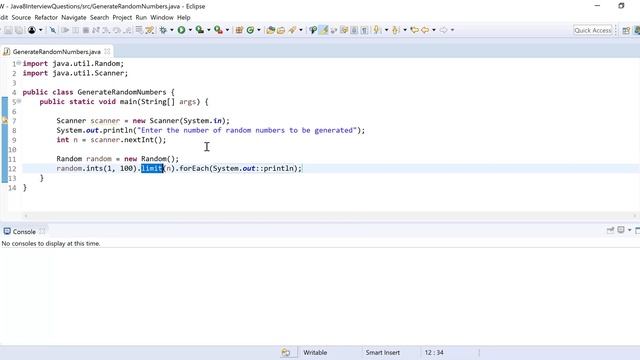Toggle Use Step Filters
This screenshot has width=640, height=360.
(x=149, y=30)
